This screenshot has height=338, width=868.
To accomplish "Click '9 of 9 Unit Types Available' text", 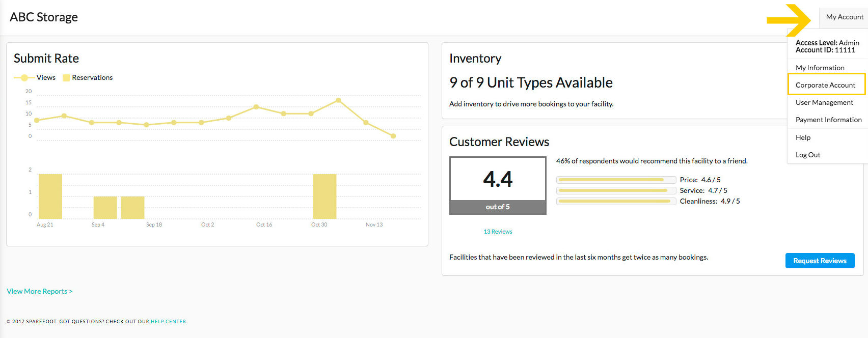I will (531, 82).
